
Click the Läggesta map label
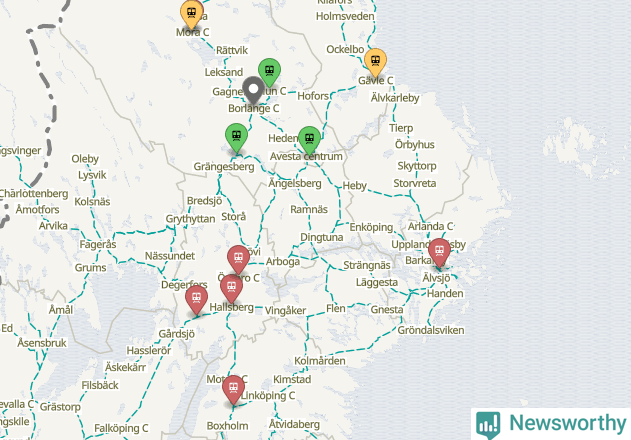pyautogui.click(x=377, y=283)
